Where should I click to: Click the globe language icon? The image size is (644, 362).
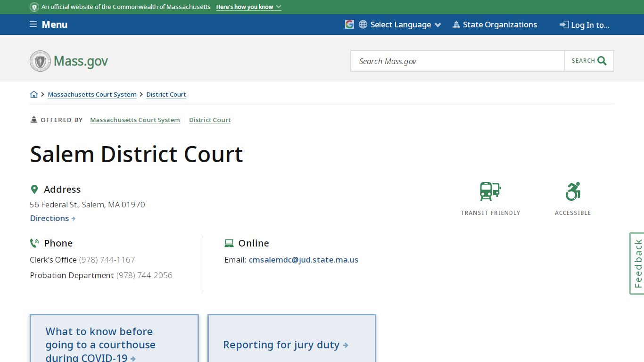pyautogui.click(x=363, y=25)
